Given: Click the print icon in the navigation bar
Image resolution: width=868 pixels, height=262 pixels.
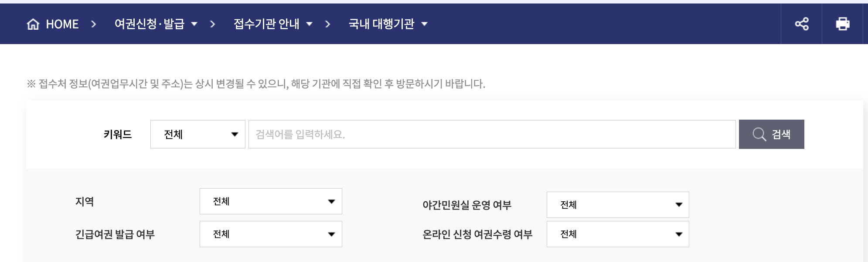Looking at the screenshot, I should (x=842, y=24).
